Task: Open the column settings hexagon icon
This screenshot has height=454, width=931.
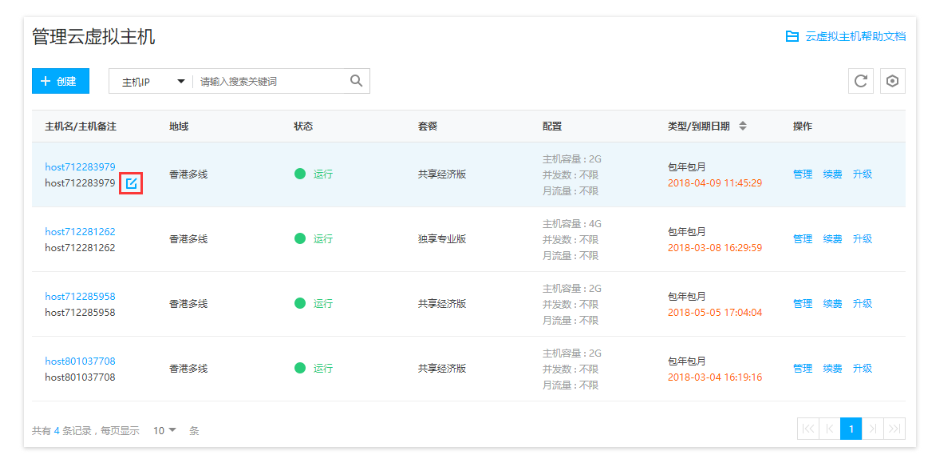Action: [893, 81]
